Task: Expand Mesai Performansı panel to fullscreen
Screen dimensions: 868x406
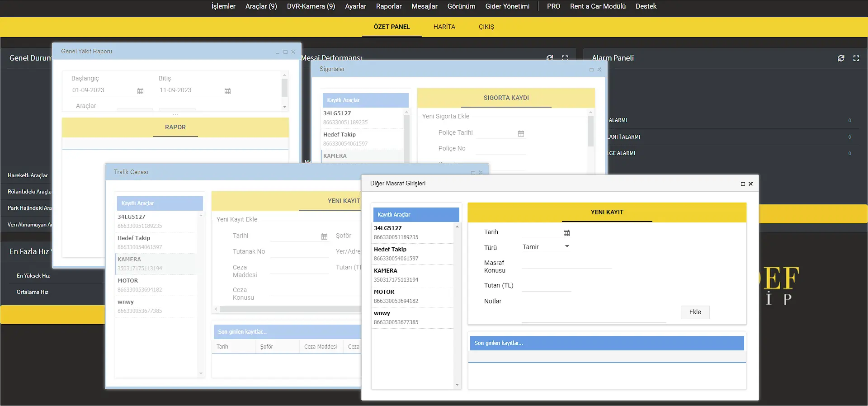Action: [x=565, y=58]
